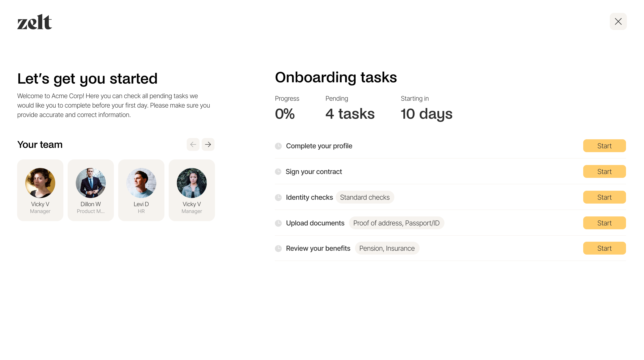The image size is (644, 360).
Task: Click the 0% progress indicator bar
Action: [x=285, y=113]
